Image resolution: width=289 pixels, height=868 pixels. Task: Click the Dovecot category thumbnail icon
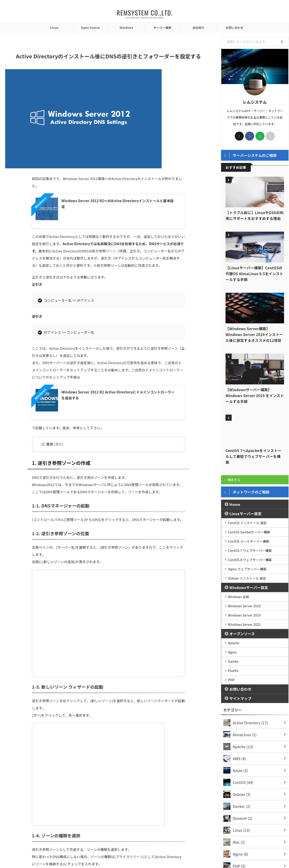[x=227, y=818]
